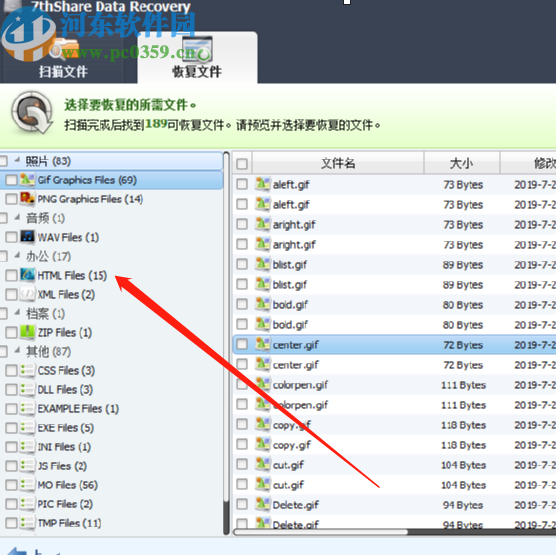Viewport: 556px width, 555px height.
Task: Collapse the 其他 (87) category
Action: click(x=17, y=351)
